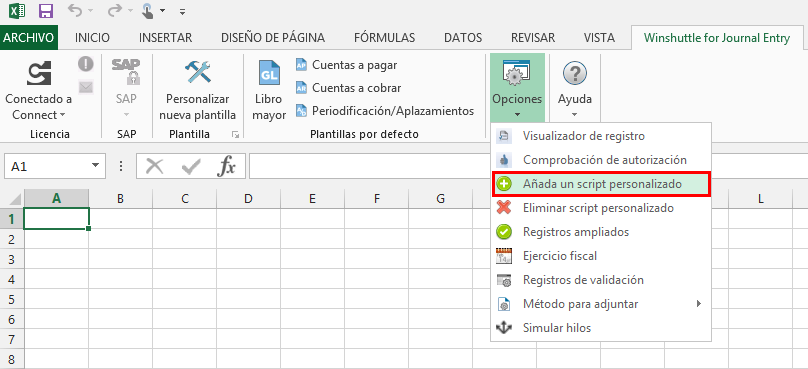
Task: Click the formula bar Cancel X icon
Action: 154,166
